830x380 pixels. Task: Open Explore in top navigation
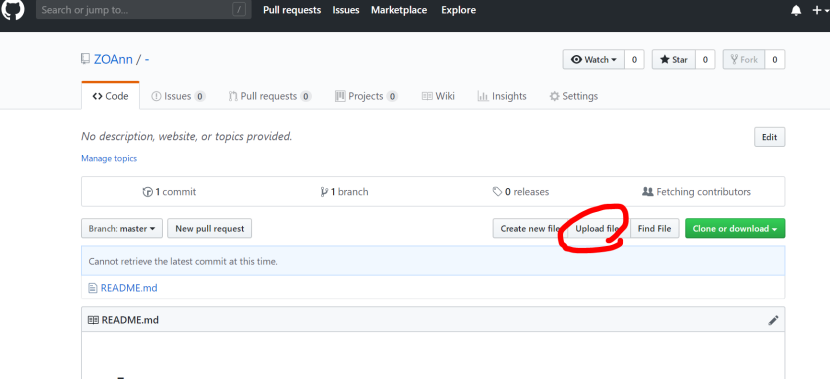click(x=458, y=10)
